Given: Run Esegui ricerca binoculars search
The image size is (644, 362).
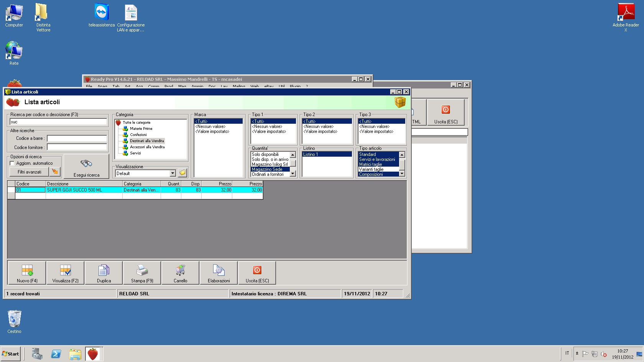Looking at the screenshot, I should (86, 166).
